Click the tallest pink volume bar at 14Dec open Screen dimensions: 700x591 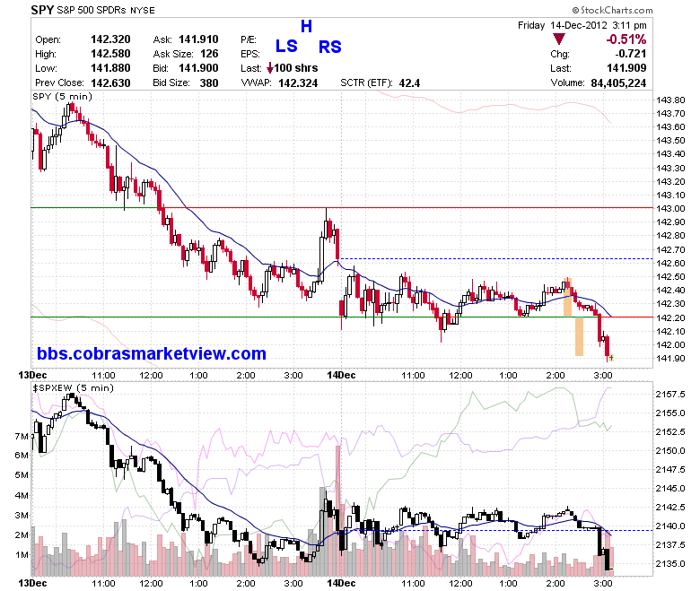point(338,510)
